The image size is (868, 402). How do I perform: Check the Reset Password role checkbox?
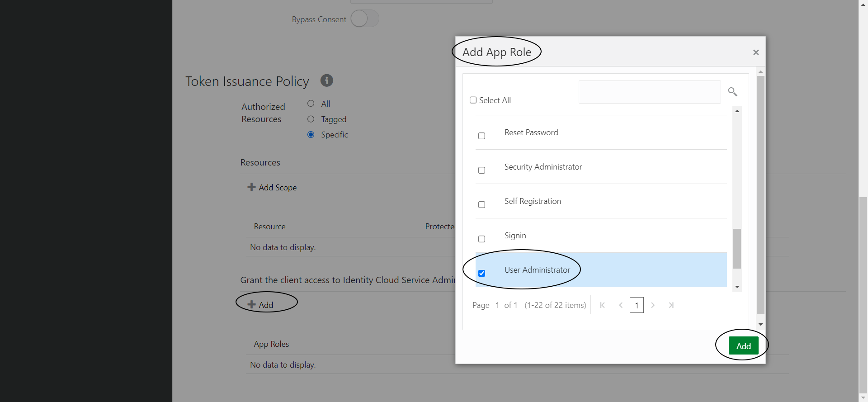(481, 136)
